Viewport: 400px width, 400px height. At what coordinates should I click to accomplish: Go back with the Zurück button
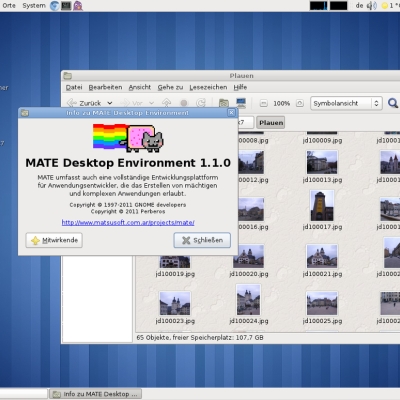(x=84, y=103)
